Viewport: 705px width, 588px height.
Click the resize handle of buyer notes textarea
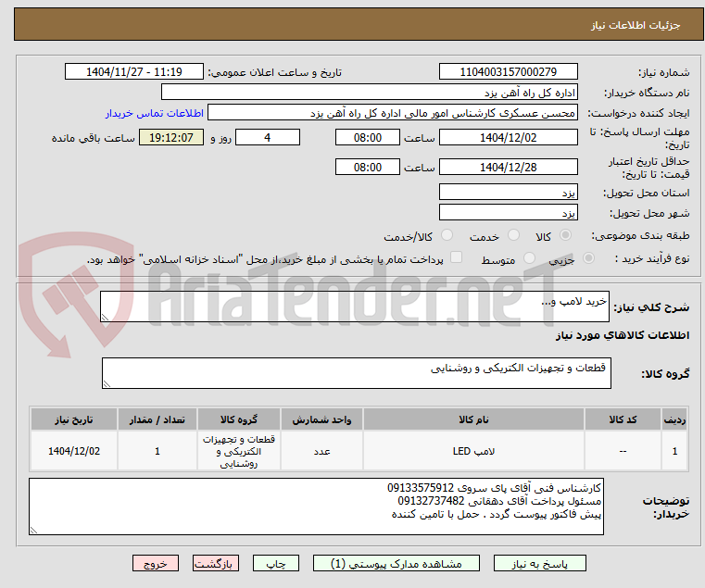click(33, 531)
